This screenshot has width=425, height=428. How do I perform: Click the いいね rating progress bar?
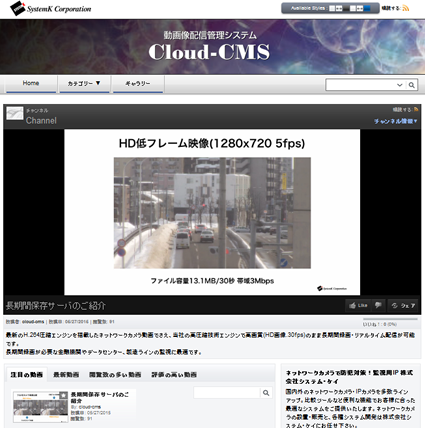[x=390, y=319]
